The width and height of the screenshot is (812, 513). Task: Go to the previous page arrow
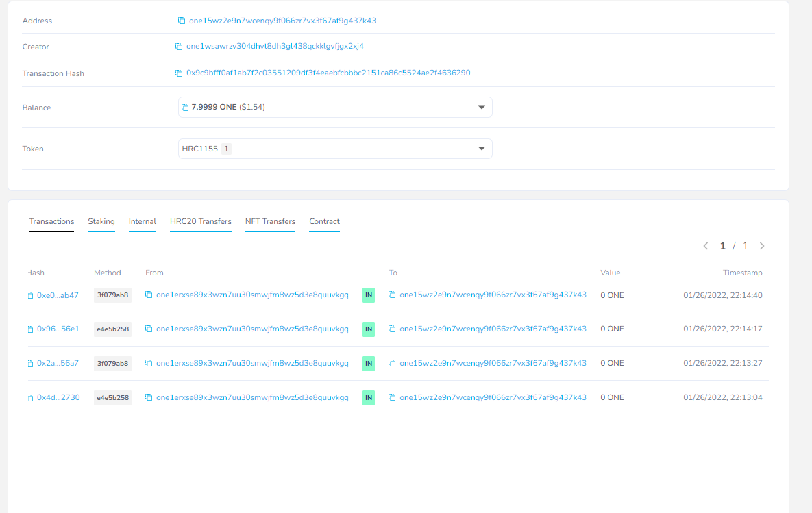[x=705, y=246]
